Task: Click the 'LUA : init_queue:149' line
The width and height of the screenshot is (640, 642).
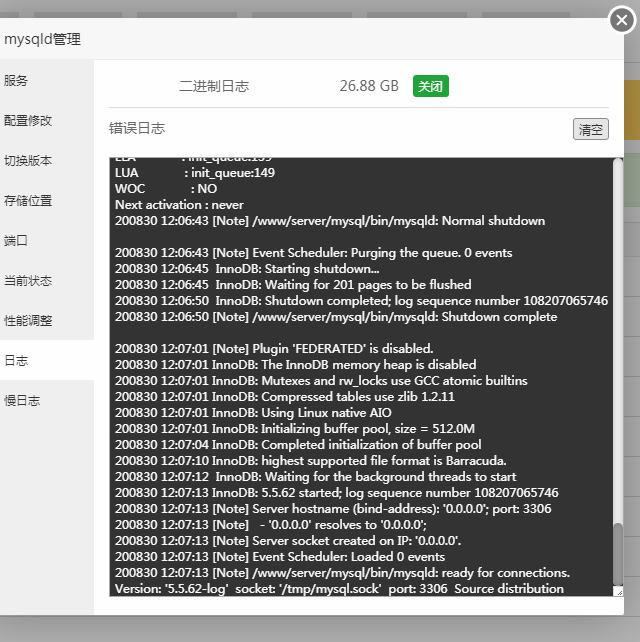Action: [195, 173]
